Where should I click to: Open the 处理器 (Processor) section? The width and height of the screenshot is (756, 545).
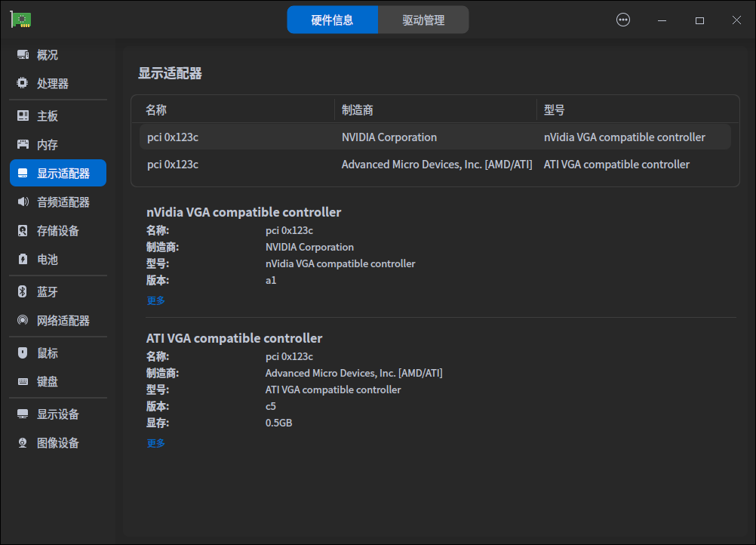(45, 84)
